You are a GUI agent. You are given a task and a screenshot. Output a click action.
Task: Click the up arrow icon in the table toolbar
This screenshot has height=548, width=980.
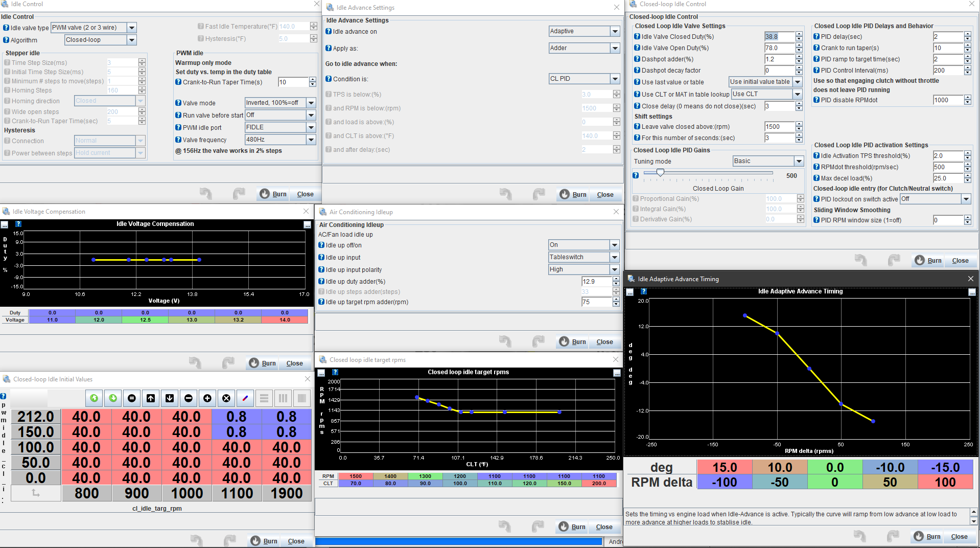click(151, 398)
